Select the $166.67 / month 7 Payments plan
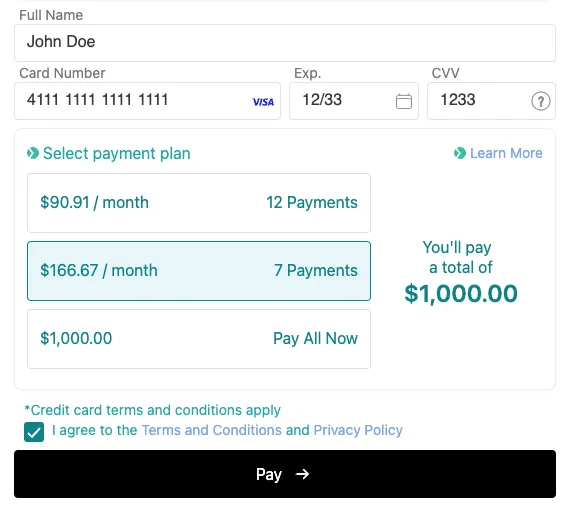The width and height of the screenshot is (580, 509). 199,271
